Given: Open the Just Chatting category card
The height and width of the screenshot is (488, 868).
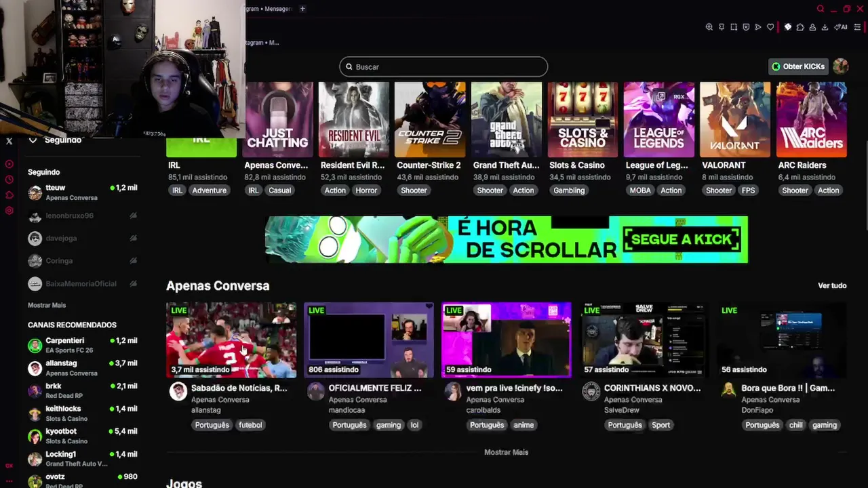Looking at the screenshot, I should tap(278, 120).
